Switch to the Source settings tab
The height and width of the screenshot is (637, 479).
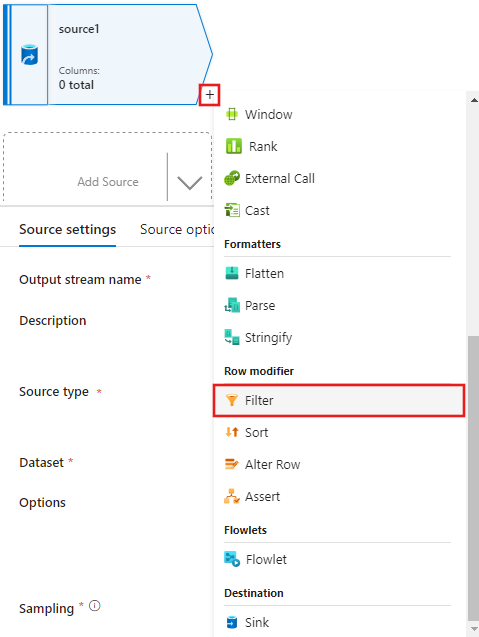click(x=67, y=230)
